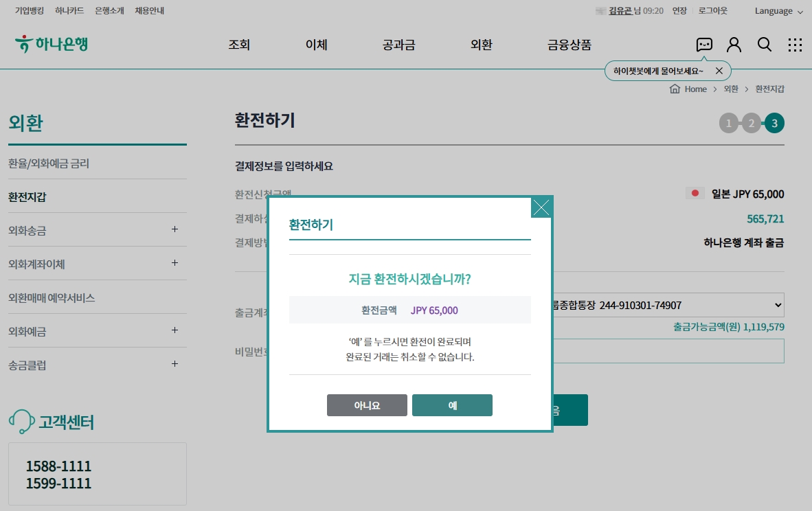The height and width of the screenshot is (511, 812).
Task: Dismiss the 하이챗봇에게 물어보세요 tooltip
Action: (719, 70)
